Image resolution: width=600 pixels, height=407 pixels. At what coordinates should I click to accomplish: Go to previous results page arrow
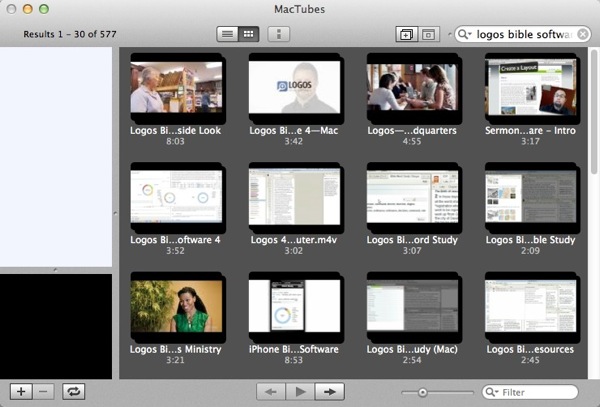point(271,392)
